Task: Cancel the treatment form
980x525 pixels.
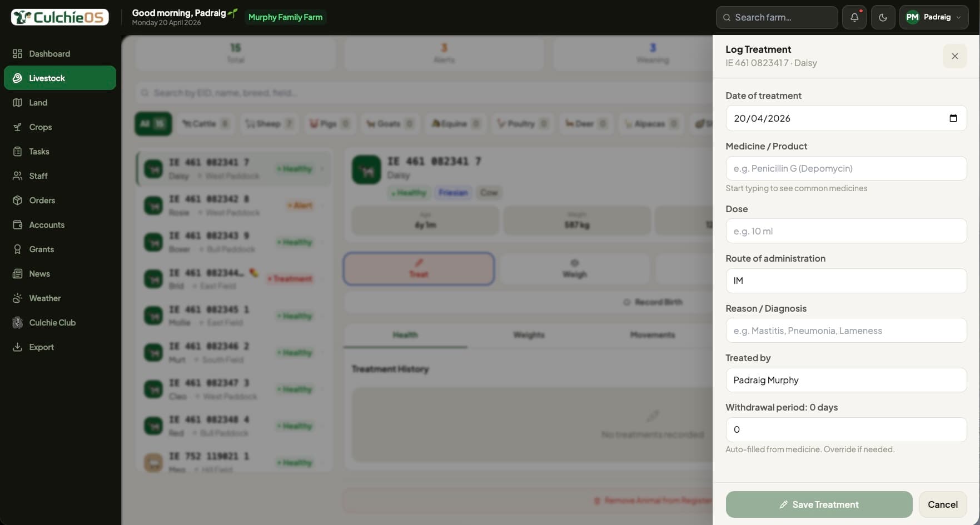Action: pyautogui.click(x=942, y=504)
